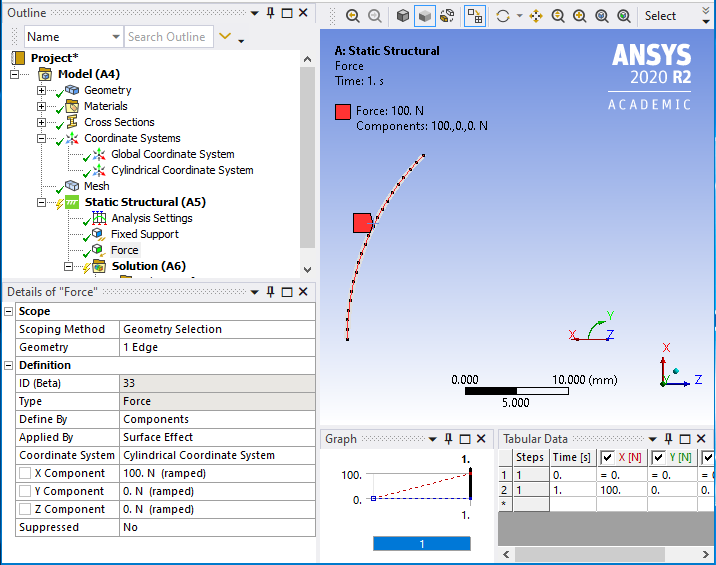Image resolution: width=716 pixels, height=565 pixels.
Task: Click the X Component '100. N' value
Action: click(217, 473)
